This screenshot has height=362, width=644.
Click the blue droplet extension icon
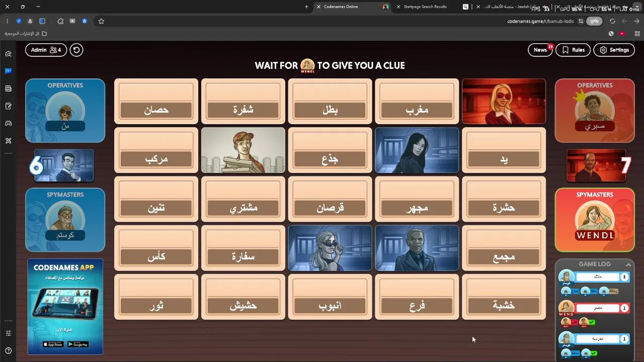tap(85, 21)
